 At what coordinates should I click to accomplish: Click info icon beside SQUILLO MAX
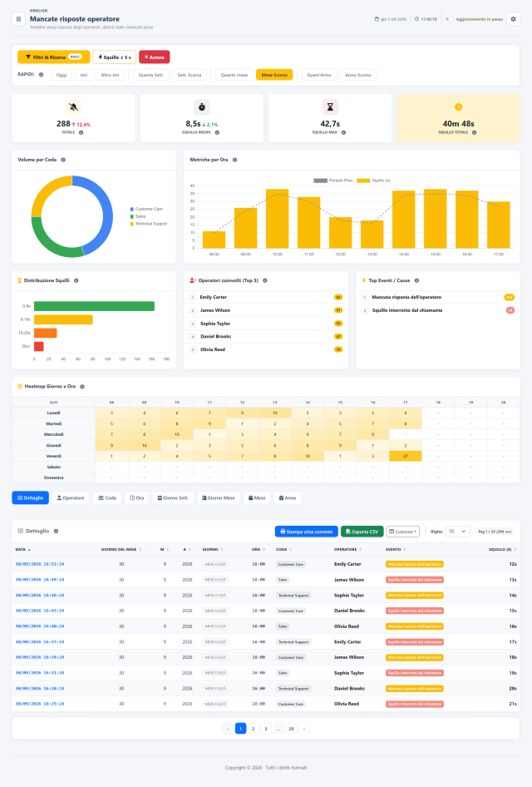point(343,133)
